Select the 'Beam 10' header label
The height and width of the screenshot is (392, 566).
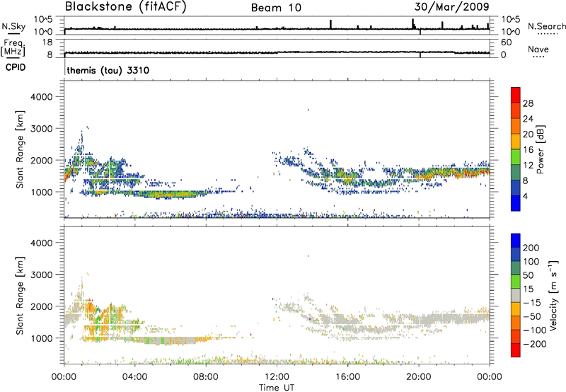tap(276, 8)
